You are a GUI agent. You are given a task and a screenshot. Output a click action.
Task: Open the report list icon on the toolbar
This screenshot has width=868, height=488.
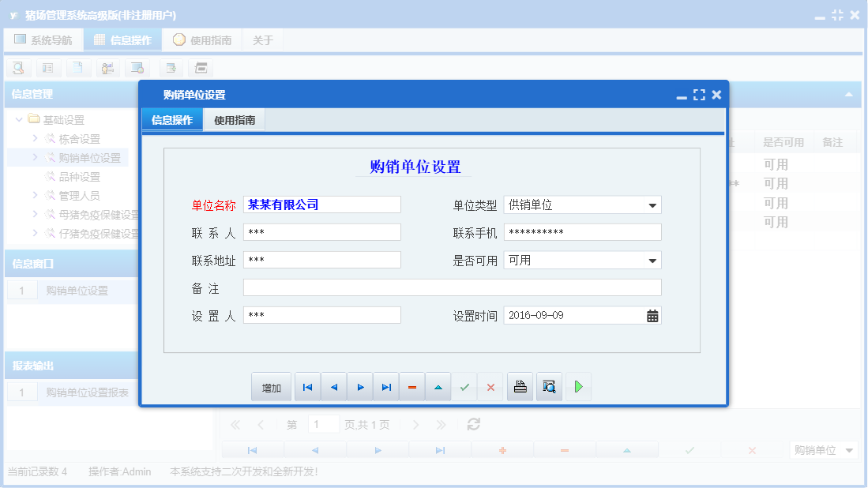coord(48,68)
